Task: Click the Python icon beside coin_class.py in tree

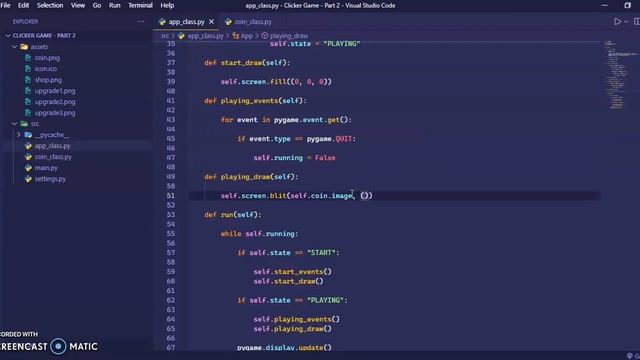Action: pos(28,157)
